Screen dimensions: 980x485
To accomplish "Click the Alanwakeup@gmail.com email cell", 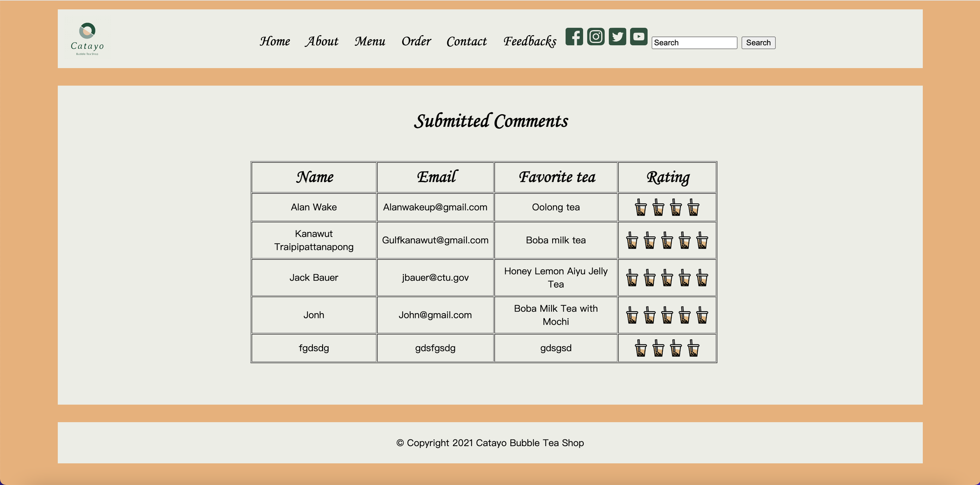I will [x=435, y=207].
